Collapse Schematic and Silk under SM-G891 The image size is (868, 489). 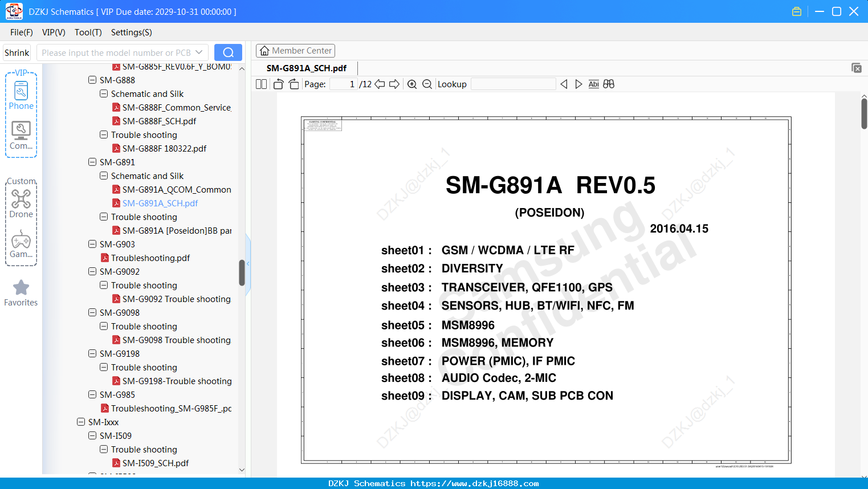tap(104, 176)
